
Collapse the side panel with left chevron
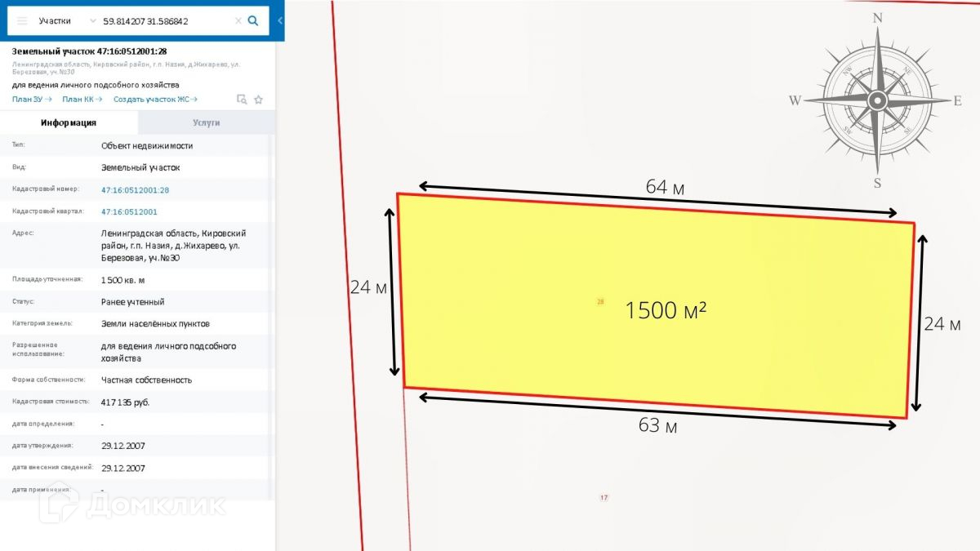(x=280, y=21)
